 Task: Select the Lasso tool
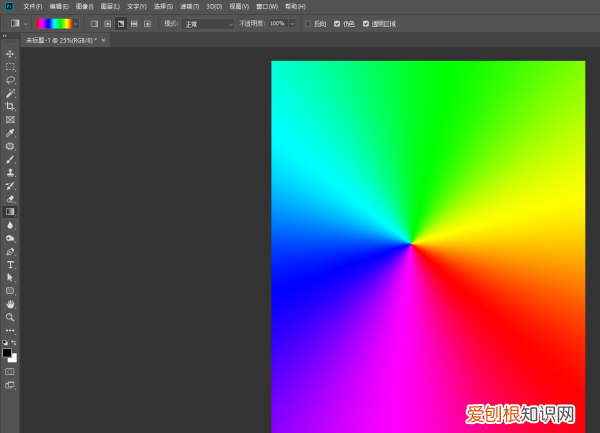(10, 79)
